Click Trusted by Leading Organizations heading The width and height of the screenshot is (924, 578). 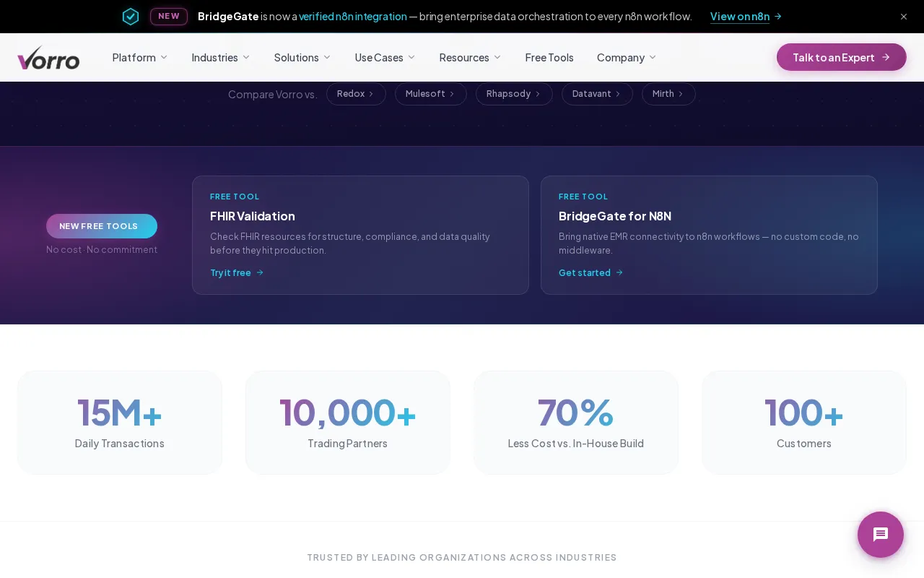click(462, 558)
